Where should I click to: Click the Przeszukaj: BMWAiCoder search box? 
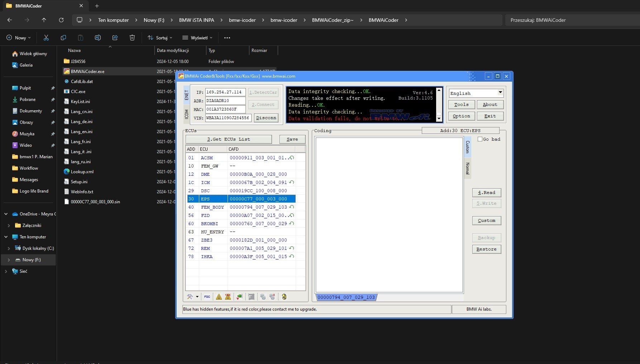pyautogui.click(x=572, y=20)
